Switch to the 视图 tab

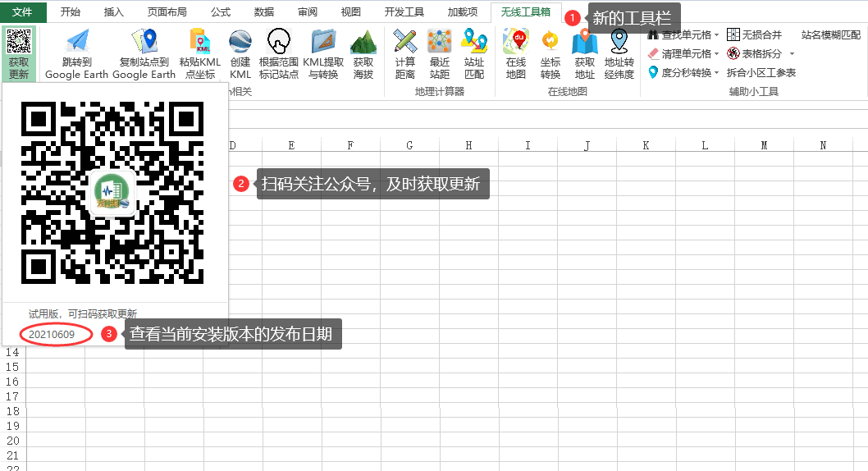(x=351, y=11)
